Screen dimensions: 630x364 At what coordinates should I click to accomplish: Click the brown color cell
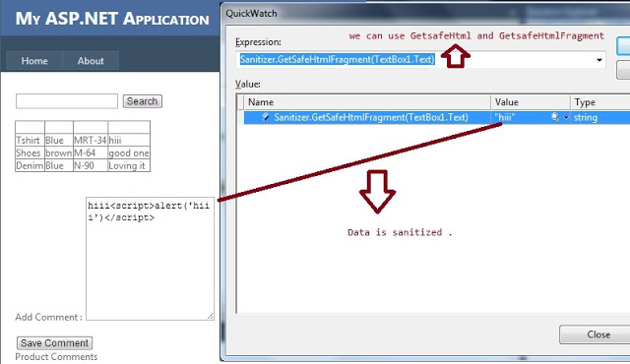pyautogui.click(x=59, y=152)
